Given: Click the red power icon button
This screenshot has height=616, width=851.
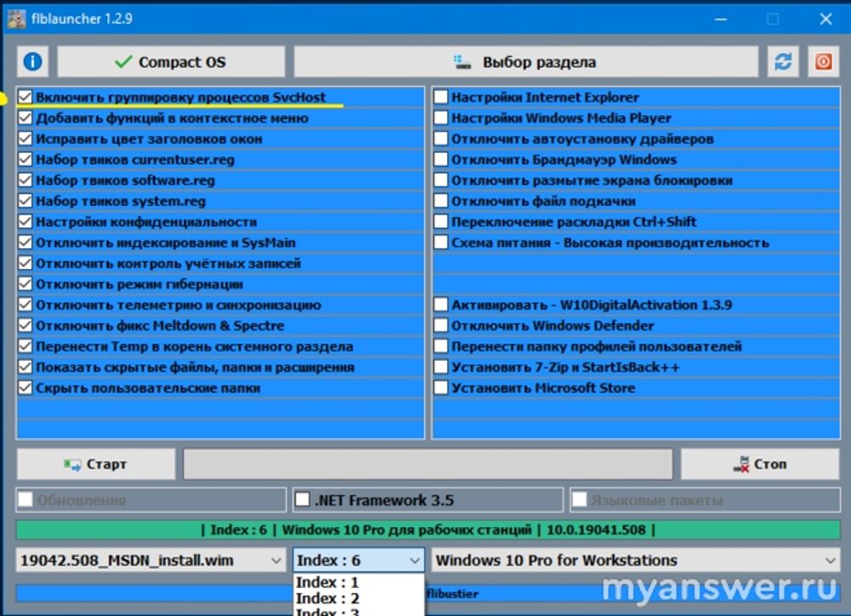Looking at the screenshot, I should point(823,62).
